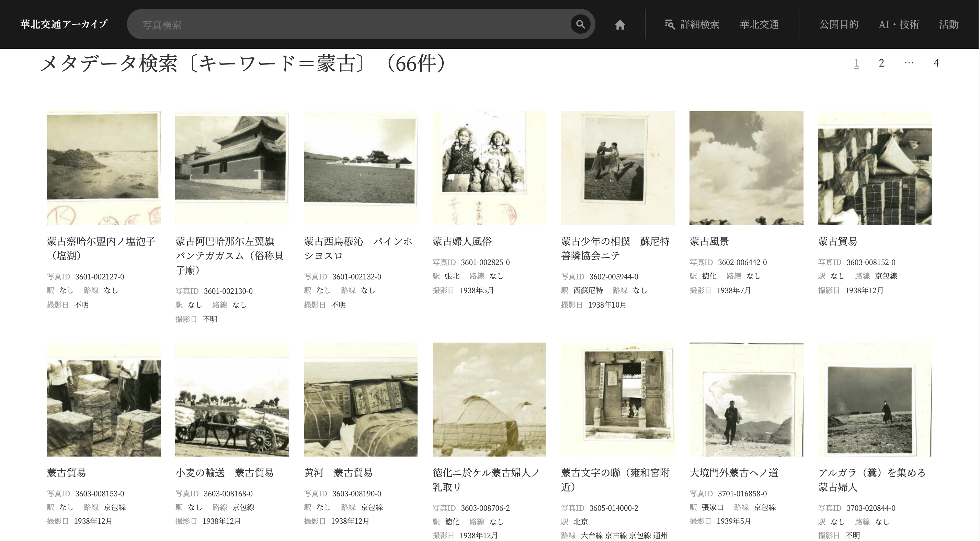Open the 公開目的 menu item

tap(839, 25)
